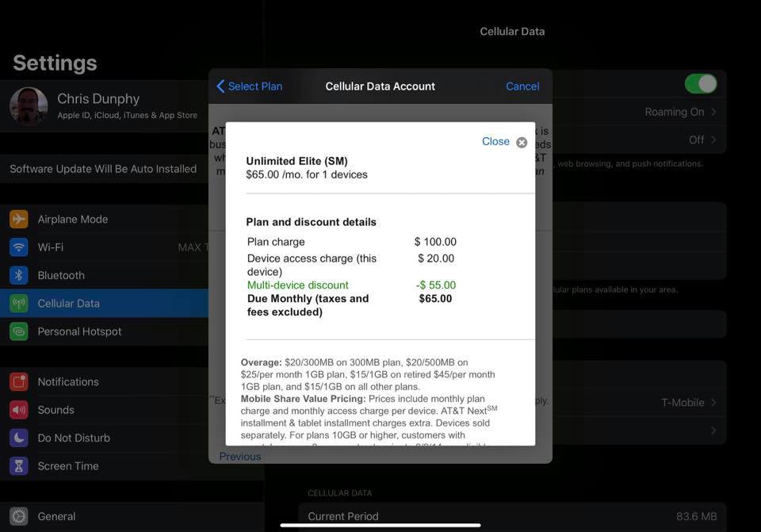The image size is (761, 532).
Task: Tap the Screen Time hourglass icon
Action: 18,466
